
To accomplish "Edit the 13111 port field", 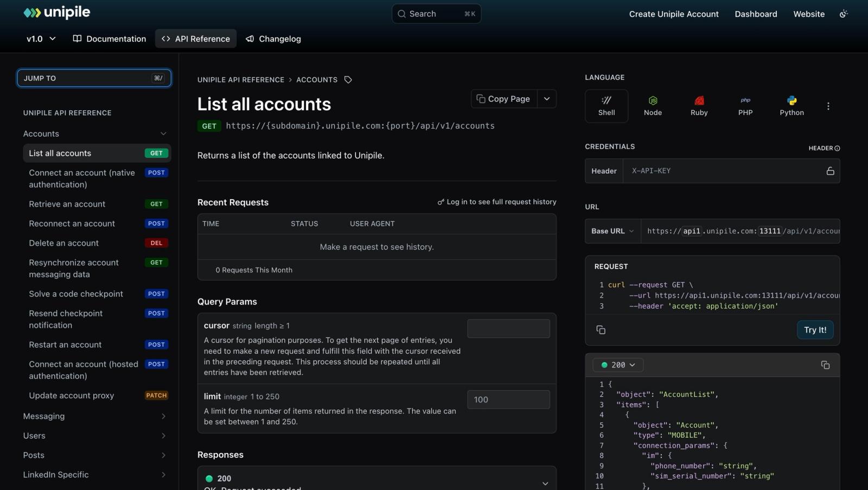I will point(770,231).
